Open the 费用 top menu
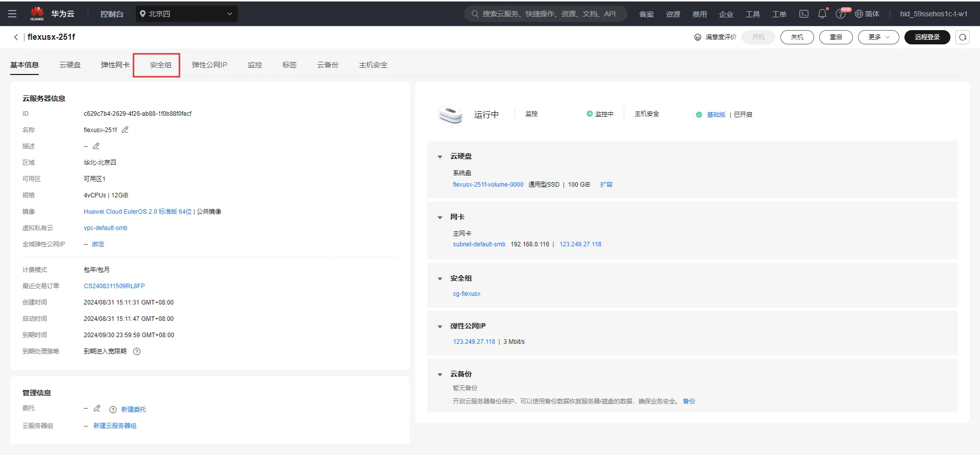 pyautogui.click(x=700, y=14)
